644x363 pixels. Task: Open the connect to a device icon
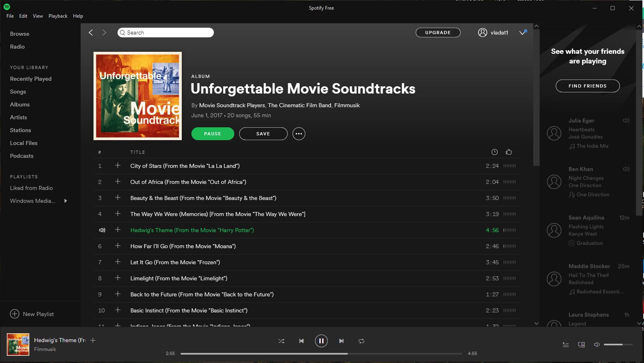[x=581, y=345]
